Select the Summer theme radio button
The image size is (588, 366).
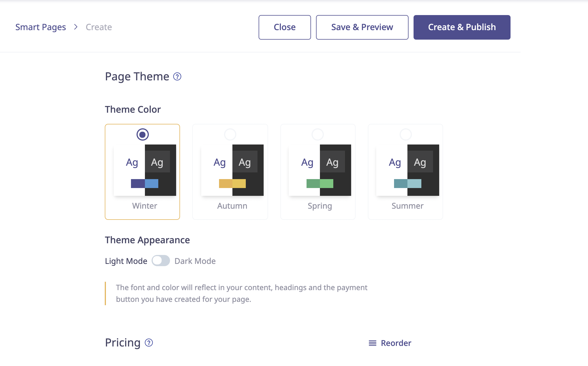[x=405, y=134]
